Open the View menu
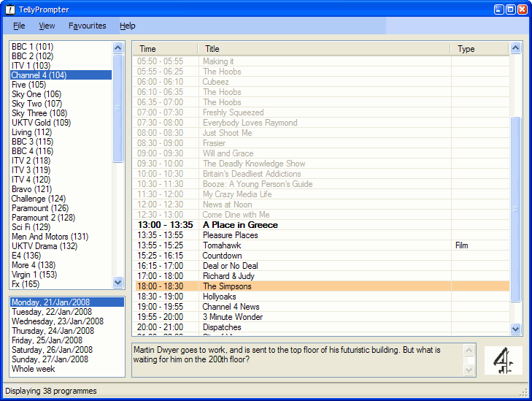 point(47,26)
